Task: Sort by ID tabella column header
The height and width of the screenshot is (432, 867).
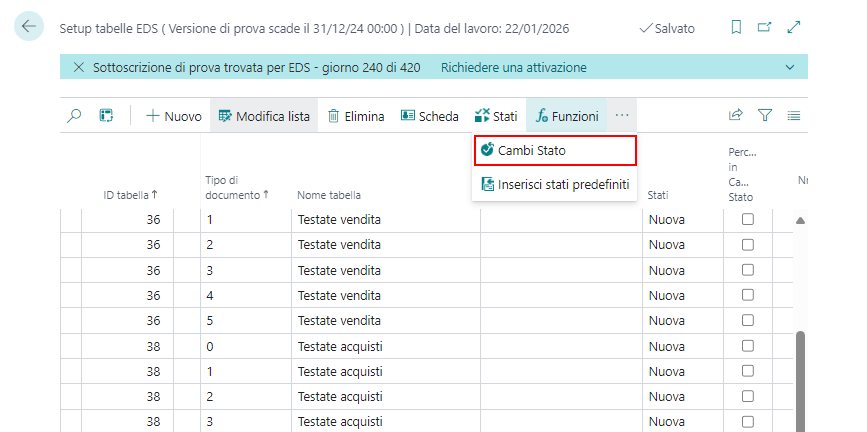Action: [x=130, y=195]
